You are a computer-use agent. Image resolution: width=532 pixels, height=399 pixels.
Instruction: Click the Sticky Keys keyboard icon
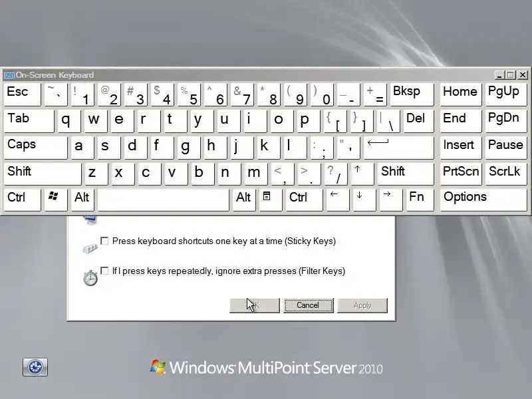click(x=90, y=249)
